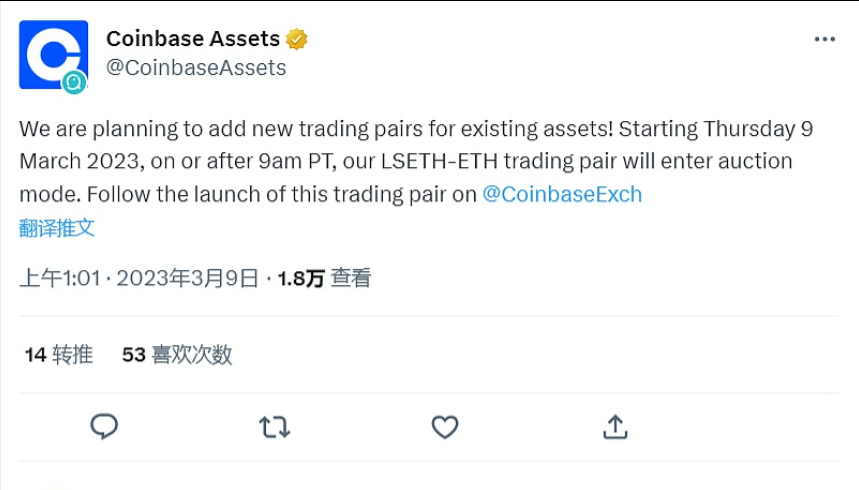Viewport: 859px width, 490px height.
Task: View the 1.8万 查看 view count
Action: point(324,279)
